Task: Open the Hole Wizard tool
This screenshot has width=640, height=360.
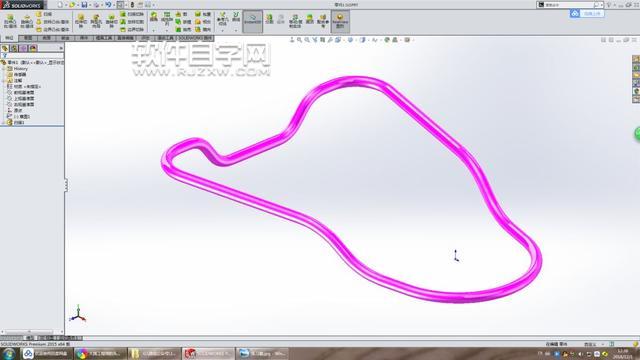Action: click(x=96, y=21)
